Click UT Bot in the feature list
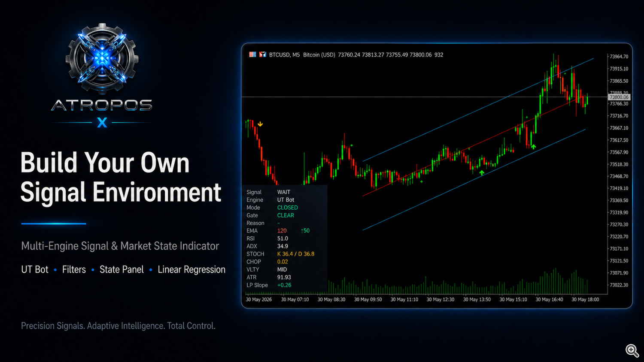Screen dimensions: 644x362 tap(35, 269)
